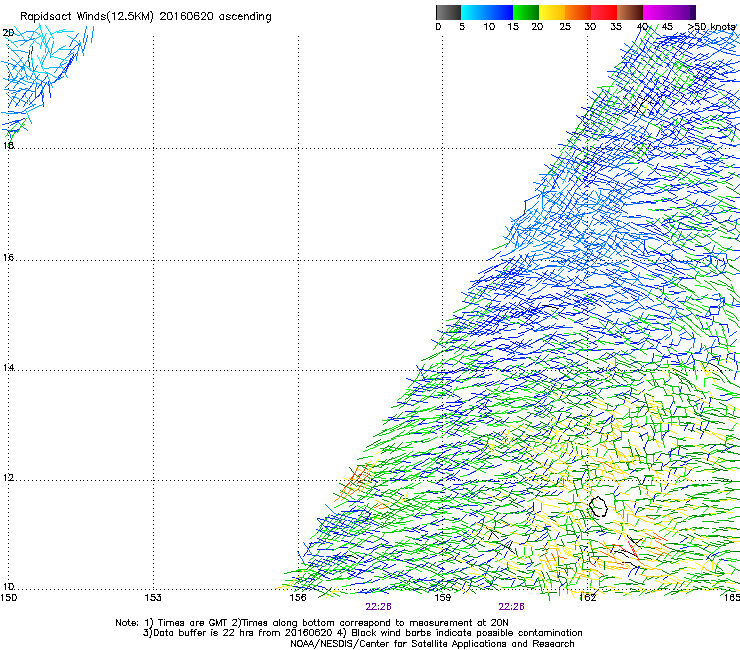Click the '35' label under the color bar
This screenshot has height=650, width=740.
point(616,26)
